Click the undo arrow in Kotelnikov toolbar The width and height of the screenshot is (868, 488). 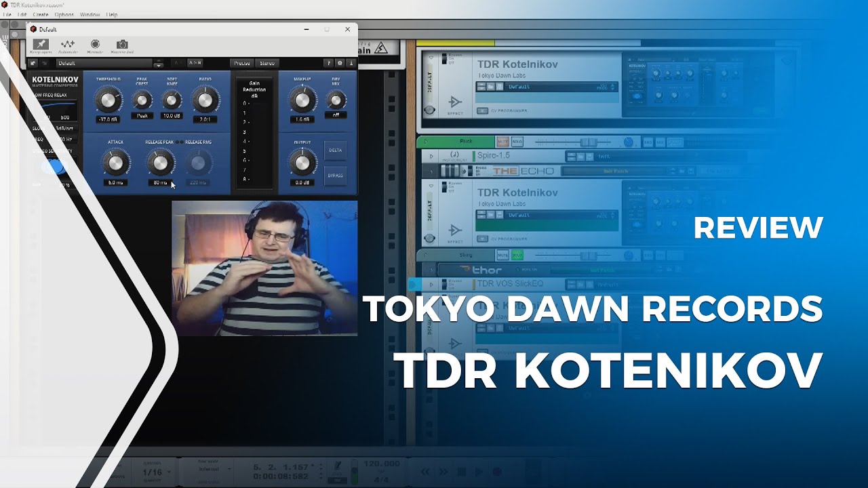(33, 63)
